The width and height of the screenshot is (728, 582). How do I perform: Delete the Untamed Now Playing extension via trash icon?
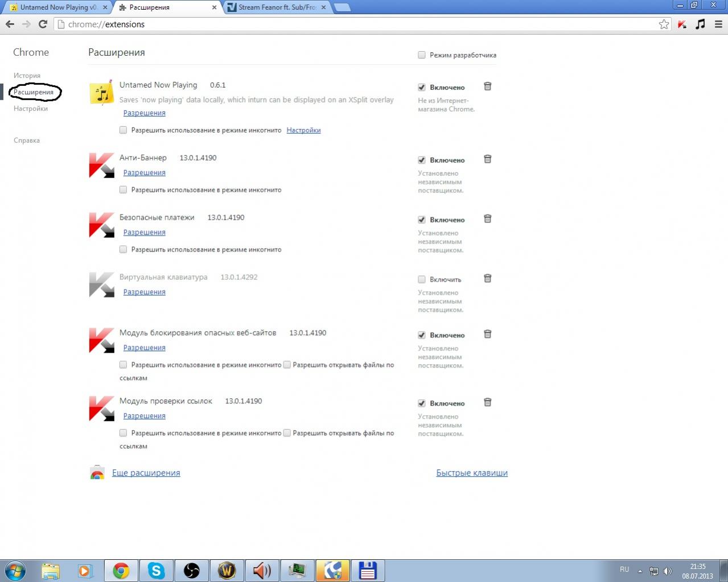tap(487, 86)
